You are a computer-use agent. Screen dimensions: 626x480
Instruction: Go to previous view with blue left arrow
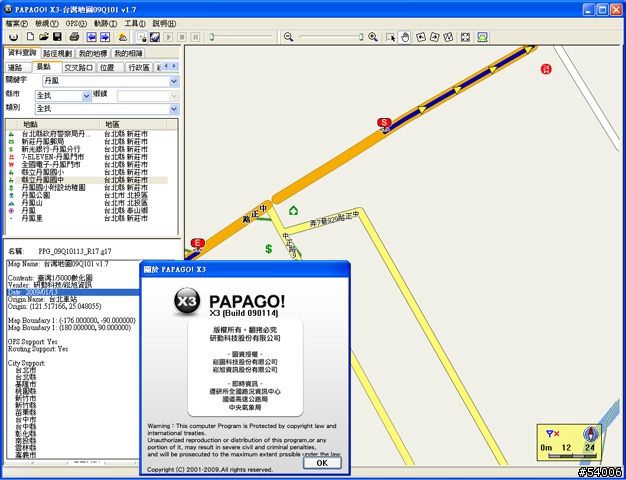(x=91, y=37)
